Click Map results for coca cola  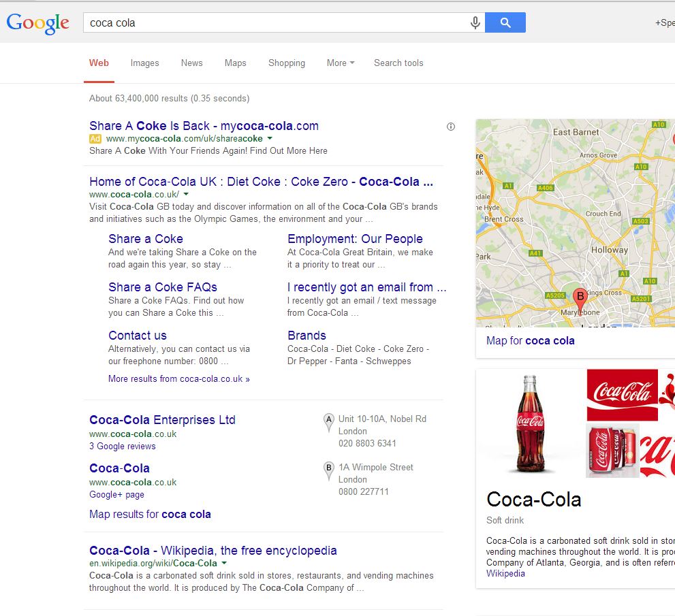click(x=150, y=514)
